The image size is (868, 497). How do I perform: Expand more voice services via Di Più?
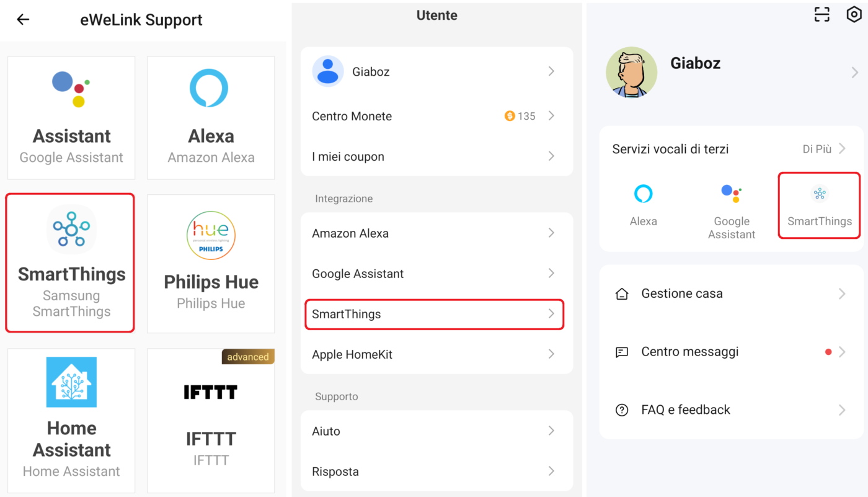click(823, 149)
